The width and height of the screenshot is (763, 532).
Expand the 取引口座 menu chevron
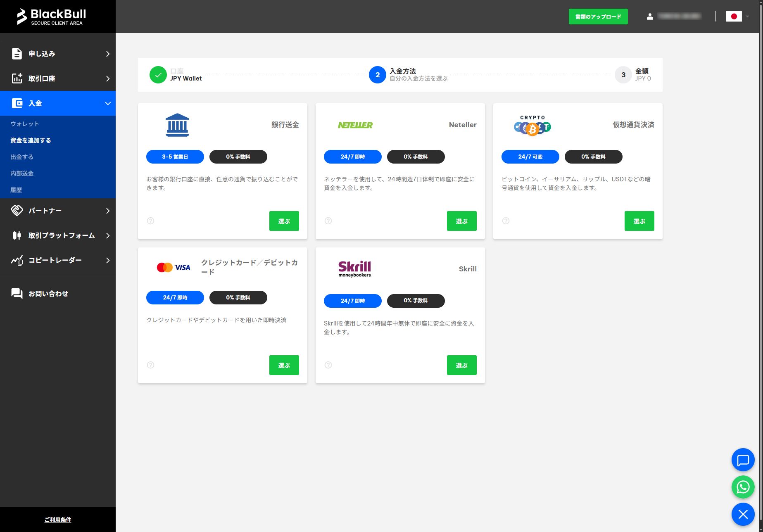[107, 78]
